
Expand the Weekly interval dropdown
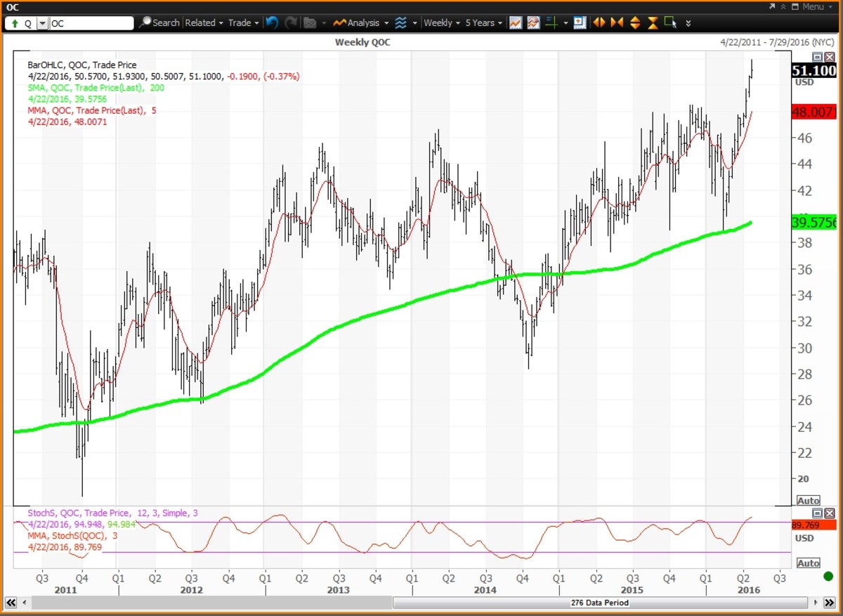tap(443, 22)
